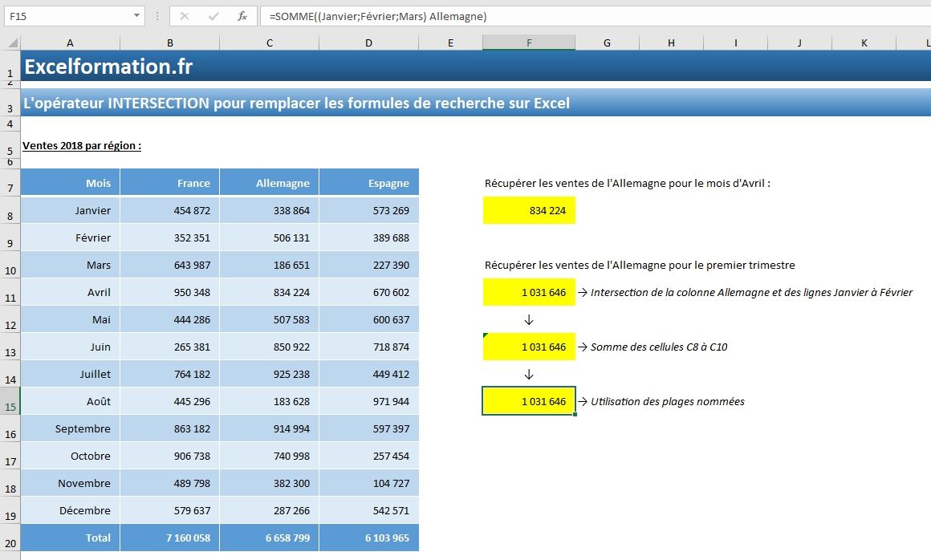The image size is (931, 560).
Task: Select column H header
Action: [x=671, y=43]
